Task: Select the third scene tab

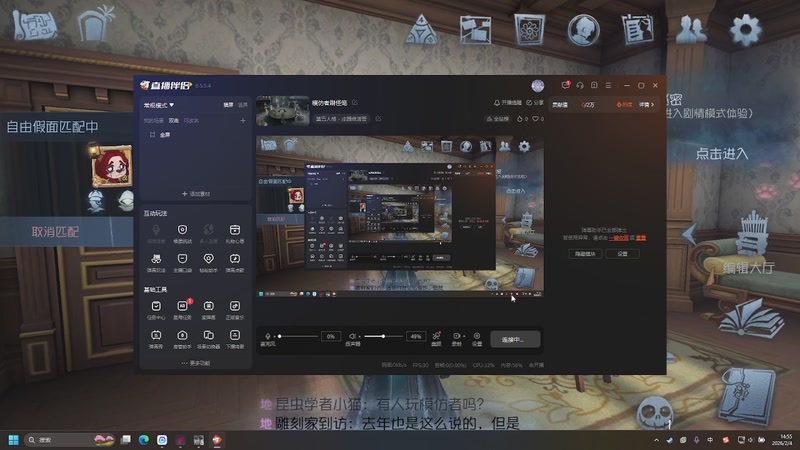Action: [191, 121]
